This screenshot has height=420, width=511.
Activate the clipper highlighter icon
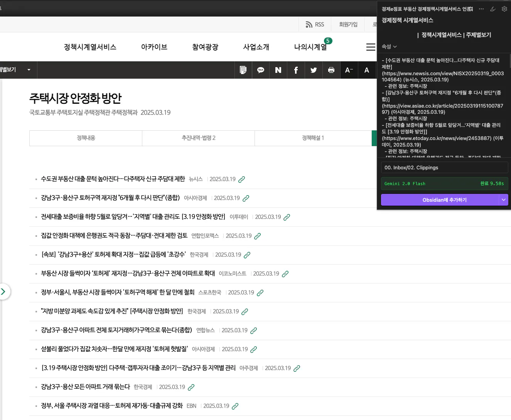pos(493,9)
